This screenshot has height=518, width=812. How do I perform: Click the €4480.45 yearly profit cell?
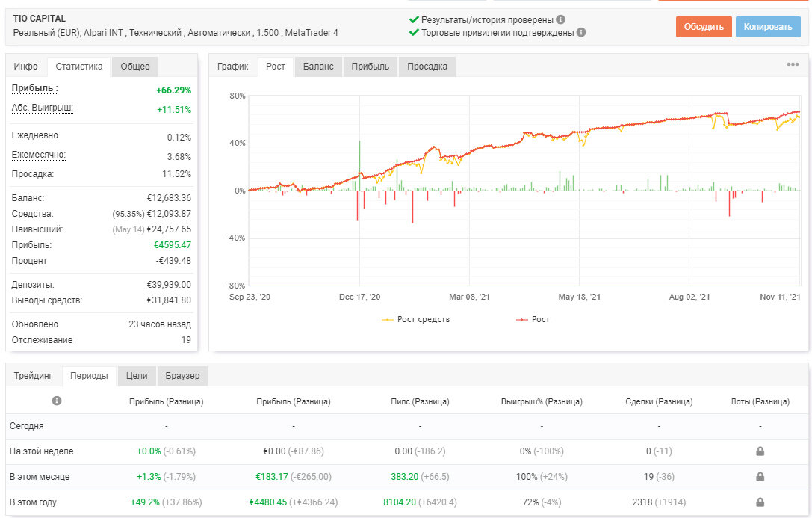pos(293,502)
